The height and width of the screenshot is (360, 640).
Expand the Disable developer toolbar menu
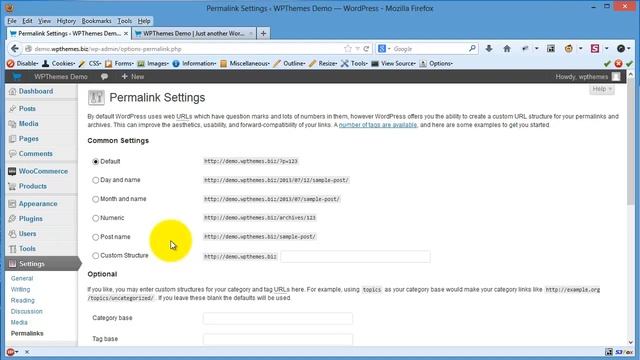coord(22,63)
